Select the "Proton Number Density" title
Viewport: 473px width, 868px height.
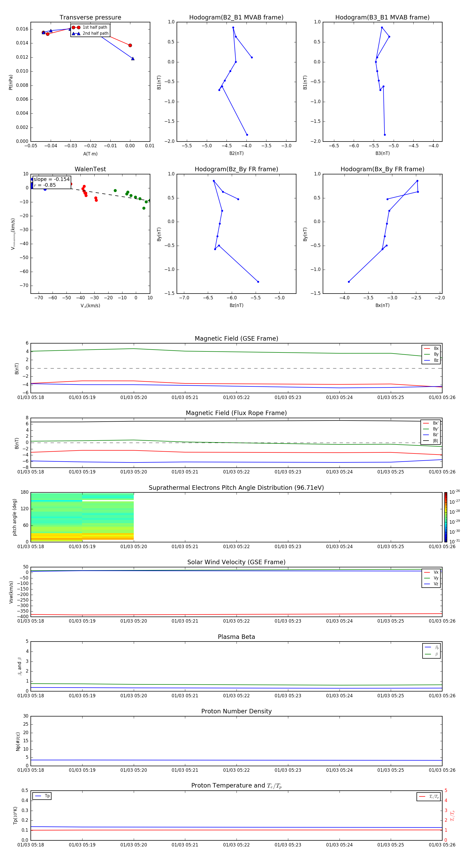pos(236,711)
